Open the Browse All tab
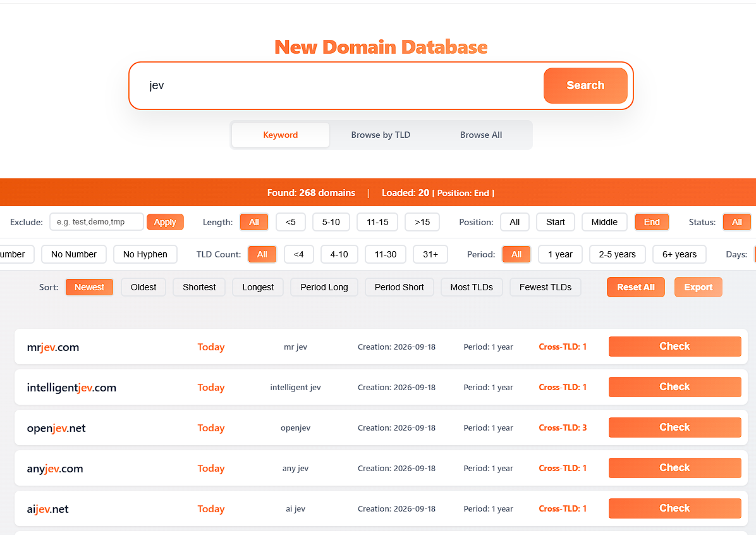Screen dimensions: 756x535 pyautogui.click(x=480, y=135)
